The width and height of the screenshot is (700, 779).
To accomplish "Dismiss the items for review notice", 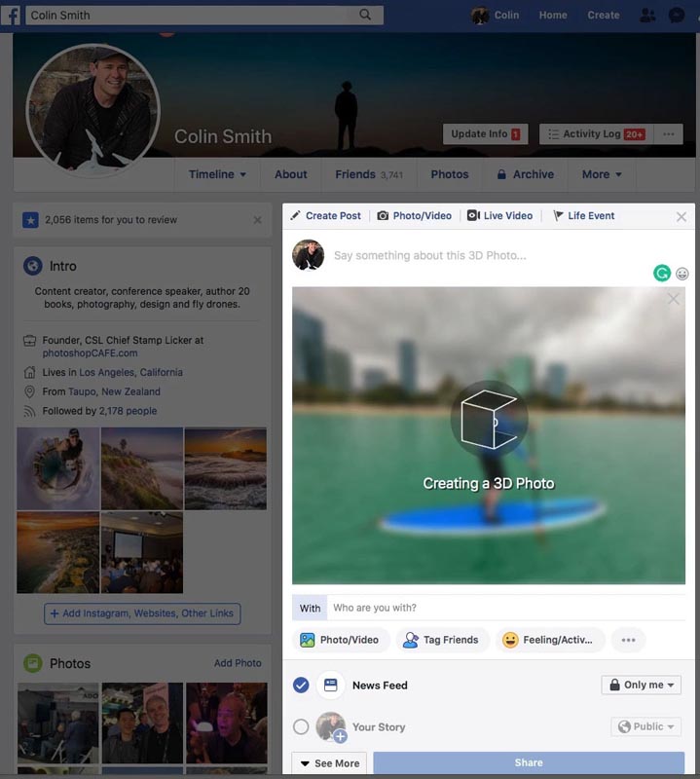I will 257,220.
